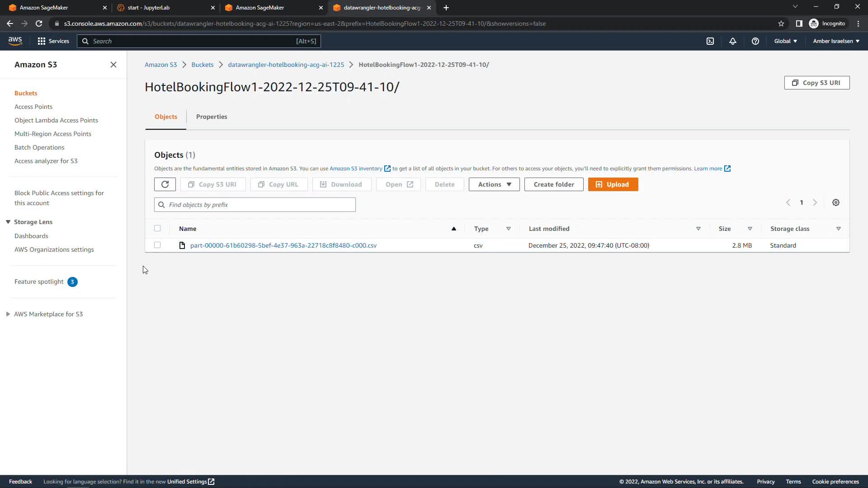Open table preferences gear icon
Image resolution: width=868 pixels, height=488 pixels.
(x=835, y=203)
